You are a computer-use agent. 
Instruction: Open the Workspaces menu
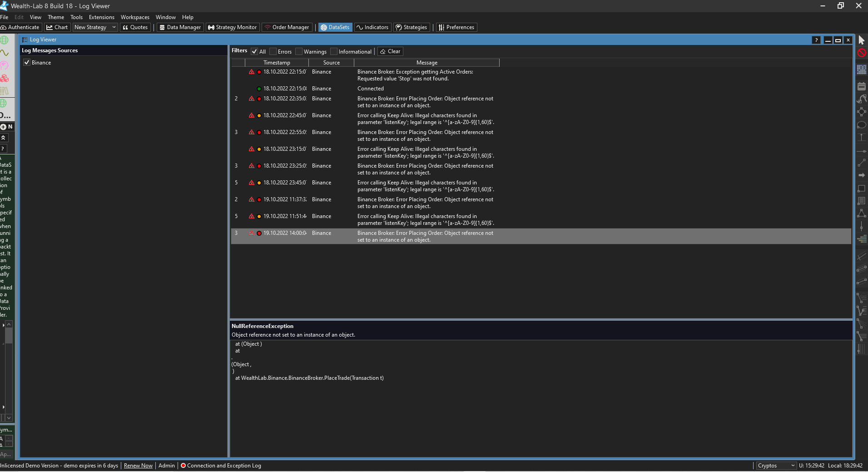pos(135,17)
